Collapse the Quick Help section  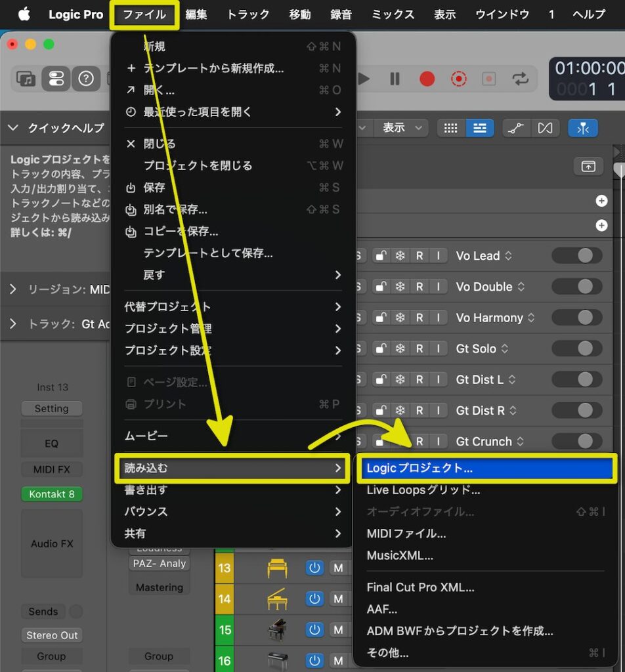pos(13,128)
